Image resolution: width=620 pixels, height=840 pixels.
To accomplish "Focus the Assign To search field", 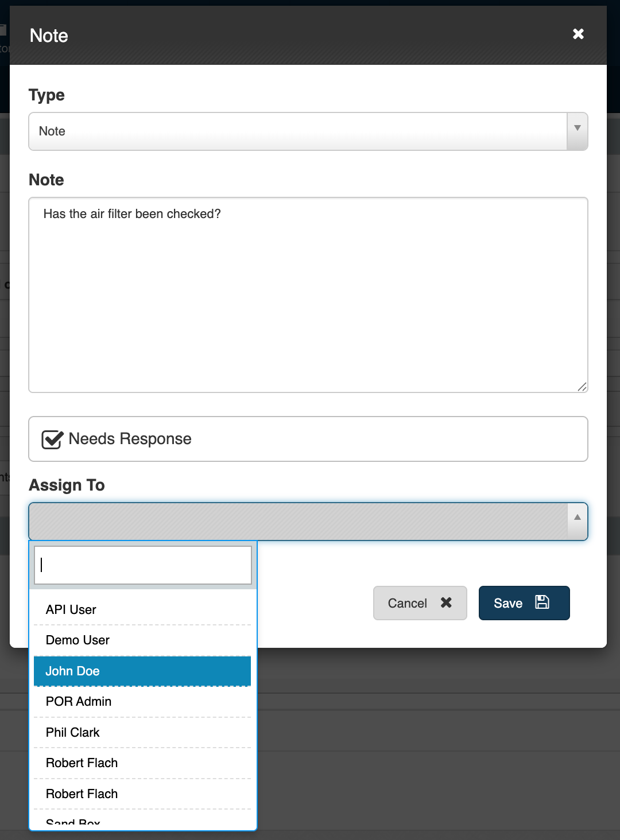I will (x=143, y=565).
